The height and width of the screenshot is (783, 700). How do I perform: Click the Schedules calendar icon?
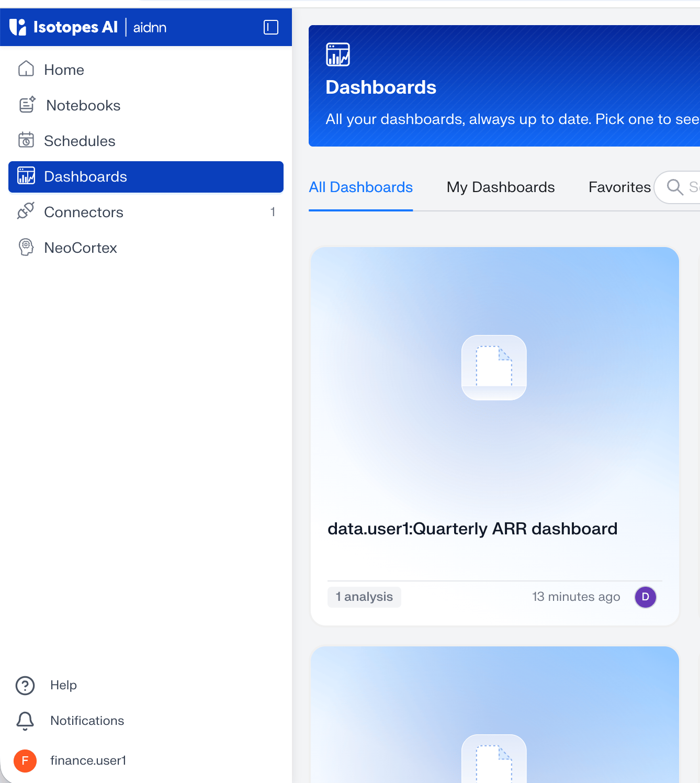pyautogui.click(x=26, y=140)
